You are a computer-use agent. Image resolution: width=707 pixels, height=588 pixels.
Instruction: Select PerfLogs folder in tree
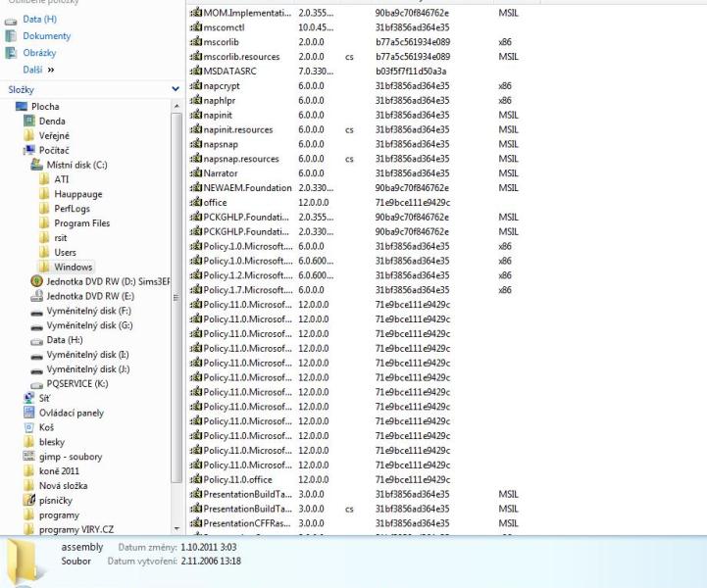coord(72,209)
